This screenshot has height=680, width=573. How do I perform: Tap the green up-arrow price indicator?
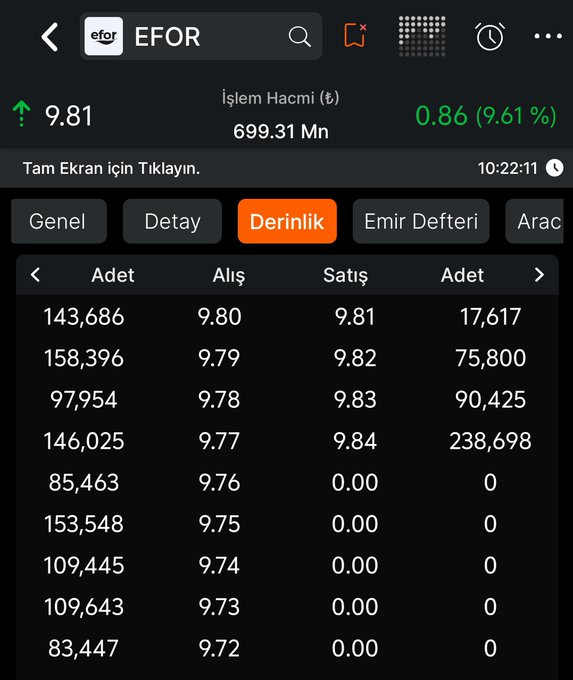tap(21, 114)
